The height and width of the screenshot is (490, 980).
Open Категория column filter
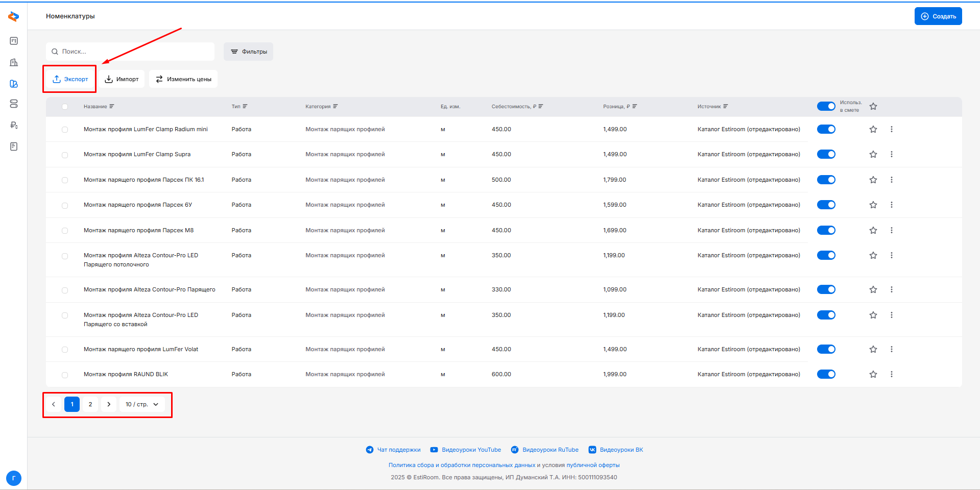pyautogui.click(x=336, y=107)
